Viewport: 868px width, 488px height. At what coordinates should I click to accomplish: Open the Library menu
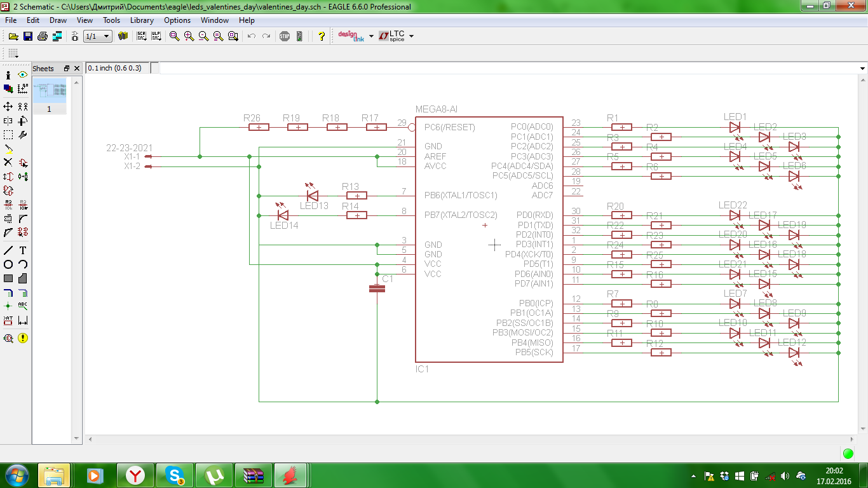[142, 20]
